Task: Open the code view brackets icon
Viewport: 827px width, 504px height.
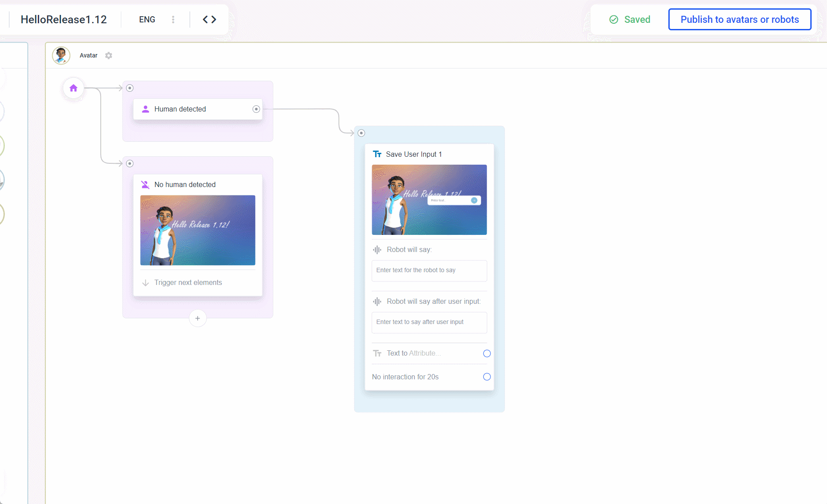Action: pos(209,19)
